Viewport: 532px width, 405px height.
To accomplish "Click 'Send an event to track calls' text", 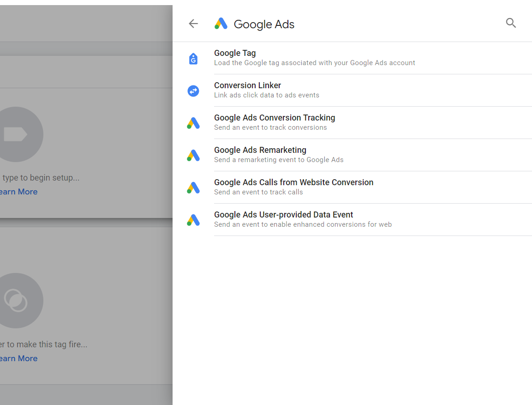I will click(x=258, y=192).
